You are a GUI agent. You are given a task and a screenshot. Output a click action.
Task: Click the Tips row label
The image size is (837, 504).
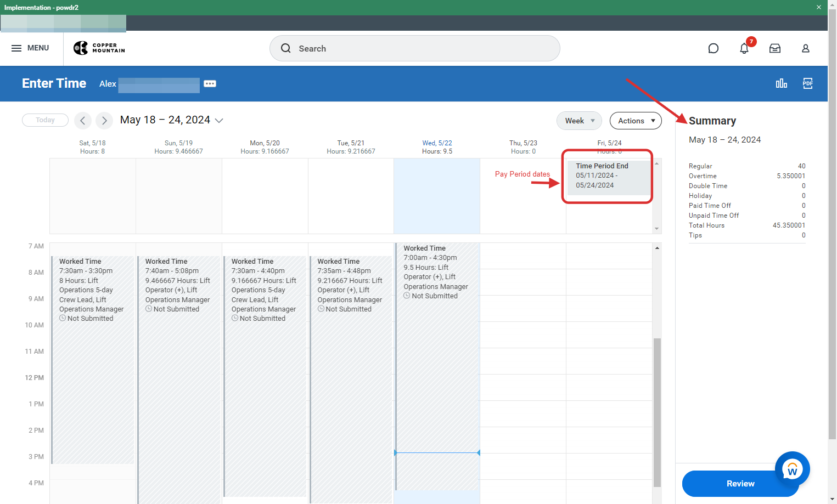point(695,235)
